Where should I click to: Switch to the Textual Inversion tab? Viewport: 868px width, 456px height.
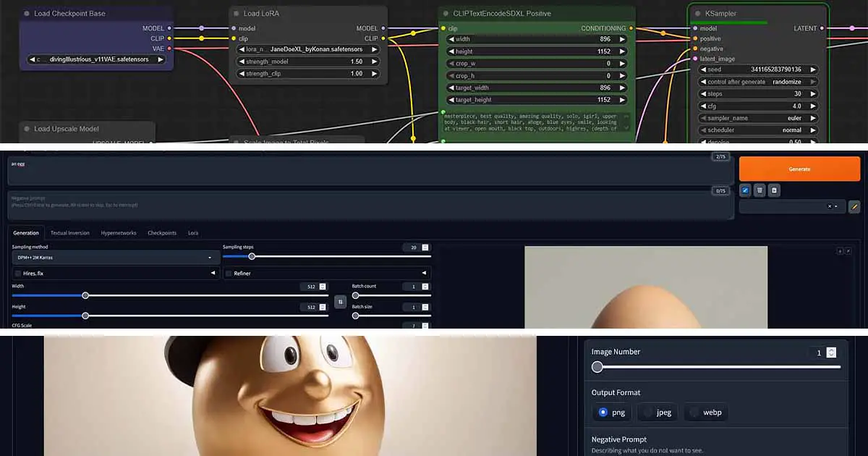70,233
